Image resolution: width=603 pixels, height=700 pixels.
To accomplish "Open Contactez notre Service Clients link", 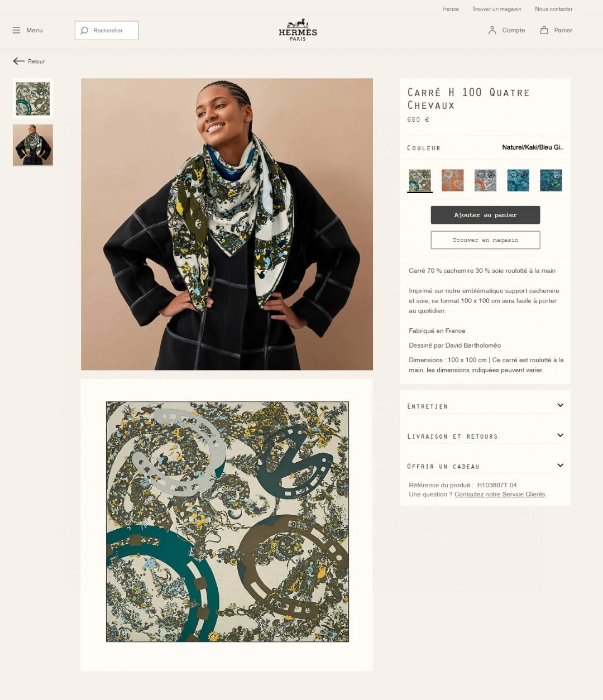I will [500, 495].
